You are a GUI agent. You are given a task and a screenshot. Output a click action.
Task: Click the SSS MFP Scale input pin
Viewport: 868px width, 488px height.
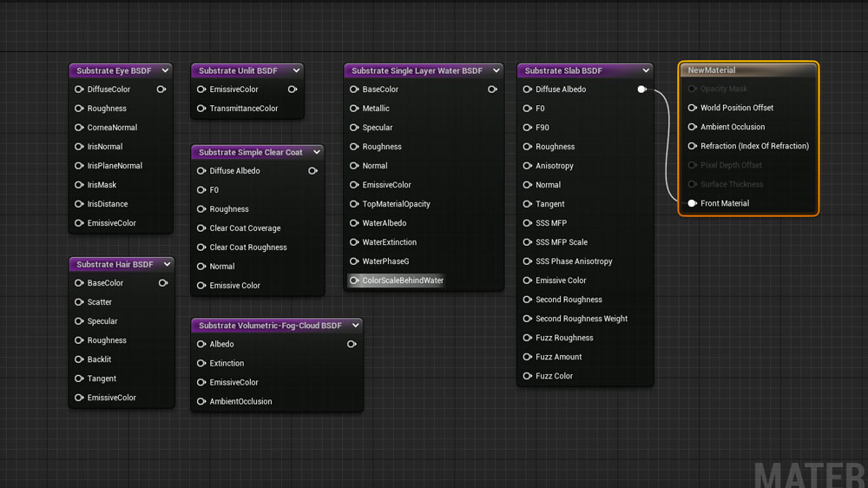pyautogui.click(x=528, y=242)
